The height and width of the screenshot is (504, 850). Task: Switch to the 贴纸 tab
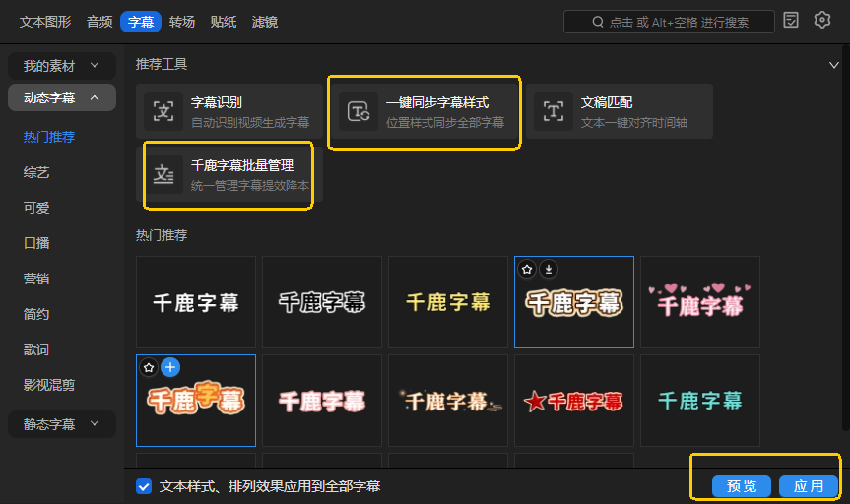pyautogui.click(x=224, y=22)
